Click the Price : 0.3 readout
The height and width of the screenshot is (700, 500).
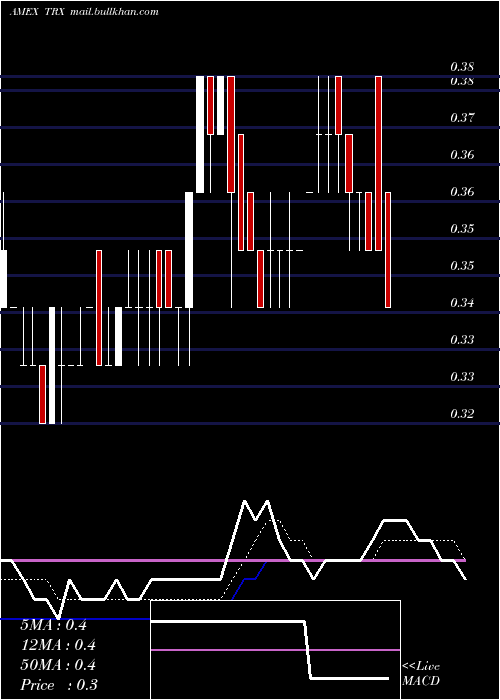coord(58,685)
